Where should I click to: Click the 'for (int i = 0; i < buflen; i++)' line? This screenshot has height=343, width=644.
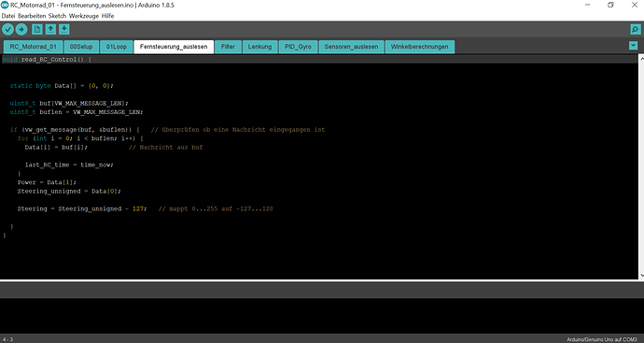pos(80,138)
